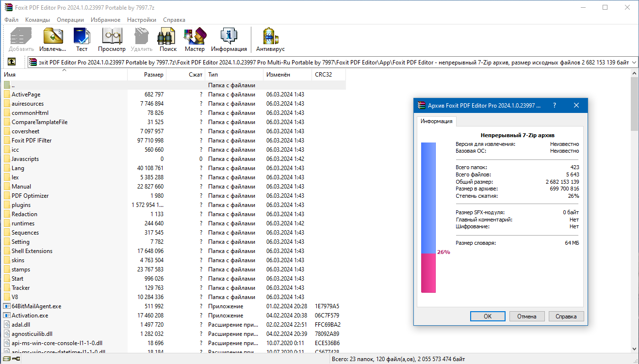639x364 pixels.
Task: Open the Просмотр (View) toolbar tool
Action: coord(112,37)
